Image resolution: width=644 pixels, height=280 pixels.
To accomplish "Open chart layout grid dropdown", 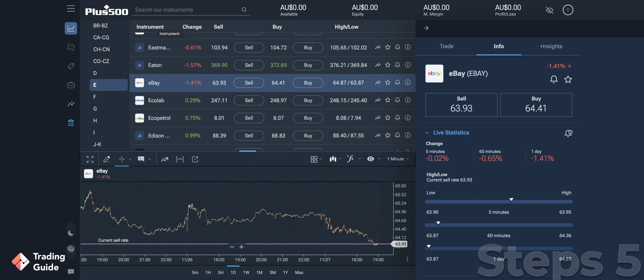I will (316, 159).
